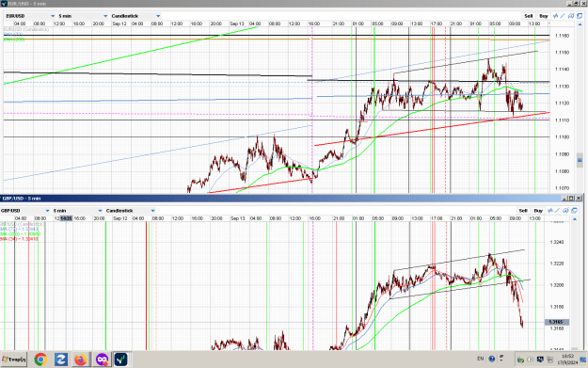Screen dimensions: 588x368
Task: Open indicators tool in EUR/USD chart
Action: [555, 16]
